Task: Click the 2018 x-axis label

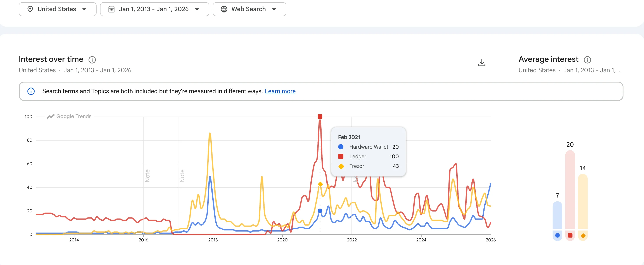Action: pos(213,240)
